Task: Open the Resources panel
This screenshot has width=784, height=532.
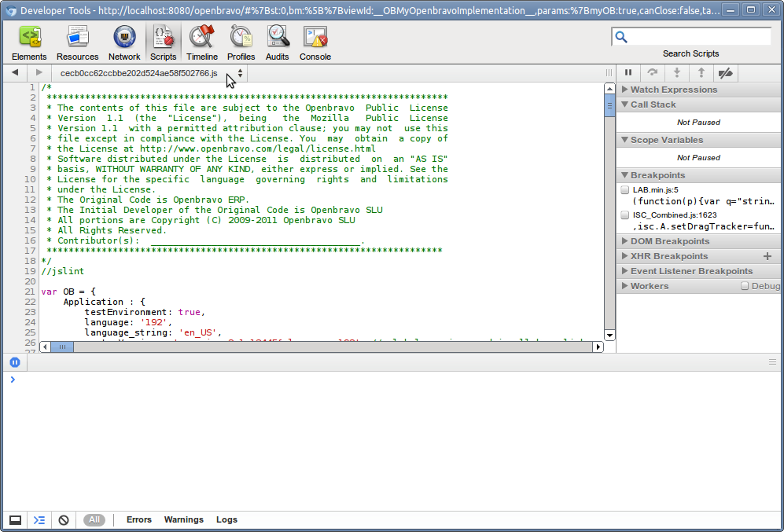Action: [x=77, y=42]
